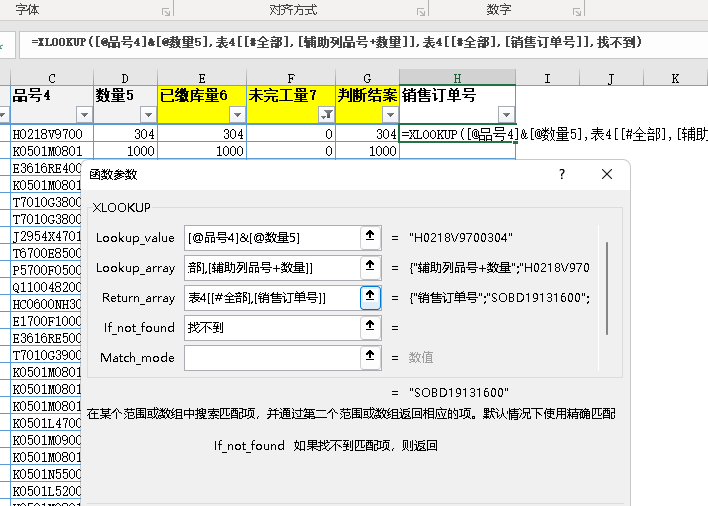The image size is (708, 506).
Task: Open 对齐方式 group dialog launcher
Action: click(421, 12)
